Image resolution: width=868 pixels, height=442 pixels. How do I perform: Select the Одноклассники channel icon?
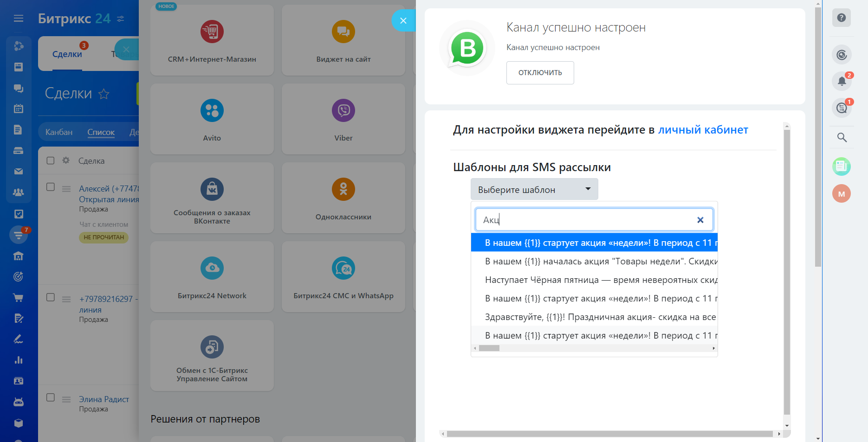click(x=343, y=190)
